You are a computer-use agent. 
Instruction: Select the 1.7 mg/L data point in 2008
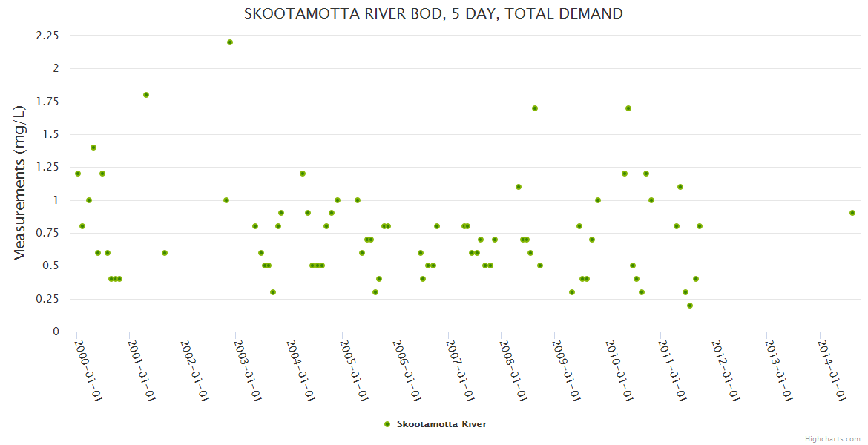[535, 108]
